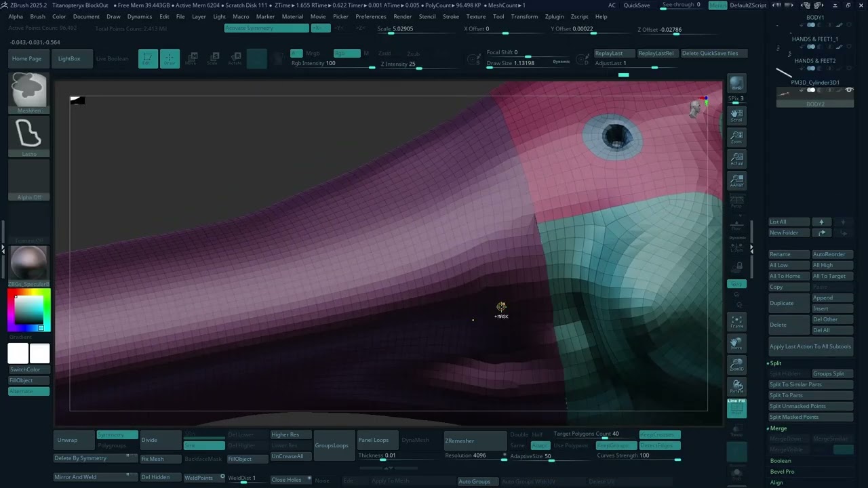868x488 pixels.
Task: Toggle Perspective view icon
Action: click(736, 202)
